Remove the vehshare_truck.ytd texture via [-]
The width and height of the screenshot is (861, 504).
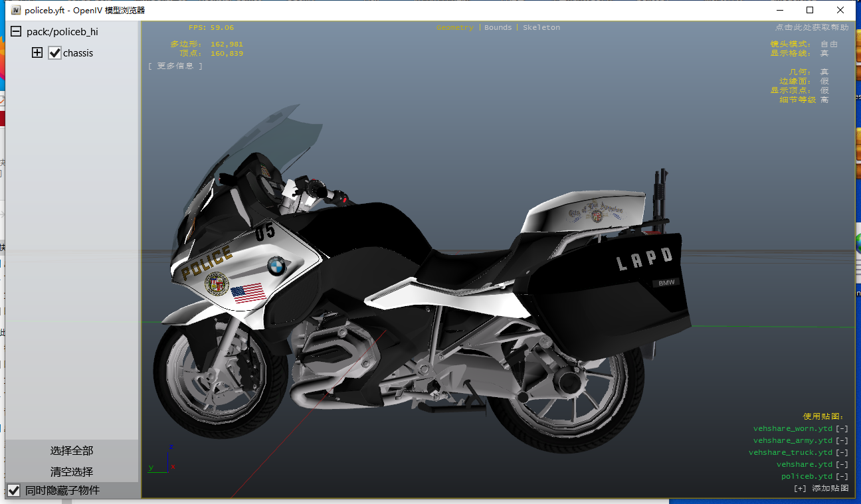(x=842, y=453)
